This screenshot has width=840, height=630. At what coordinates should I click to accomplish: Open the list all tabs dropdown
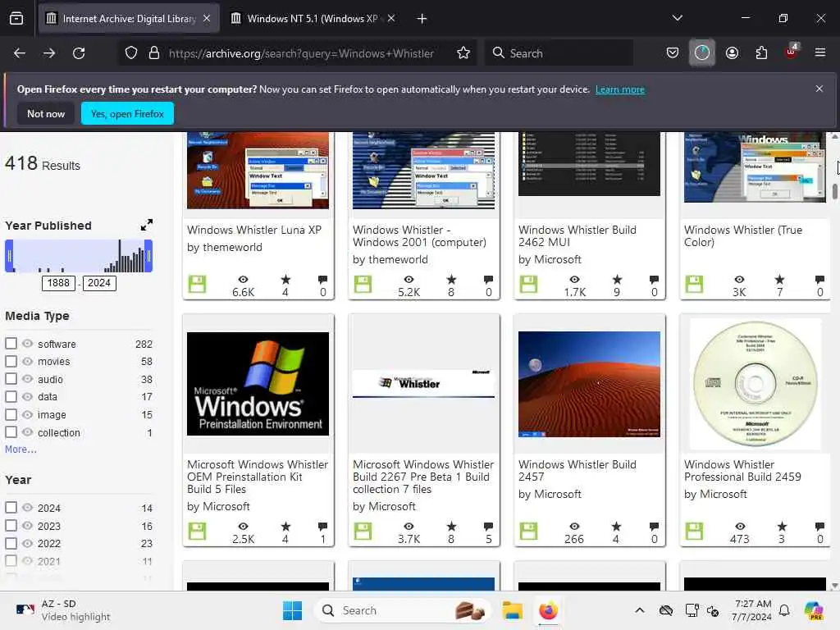[x=677, y=18]
